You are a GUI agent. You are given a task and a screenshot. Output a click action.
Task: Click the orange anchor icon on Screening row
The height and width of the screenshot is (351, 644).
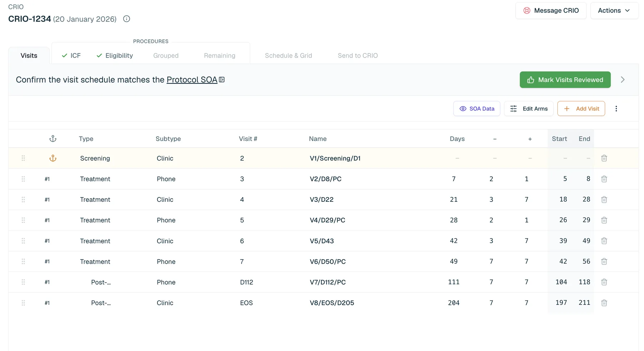(53, 158)
